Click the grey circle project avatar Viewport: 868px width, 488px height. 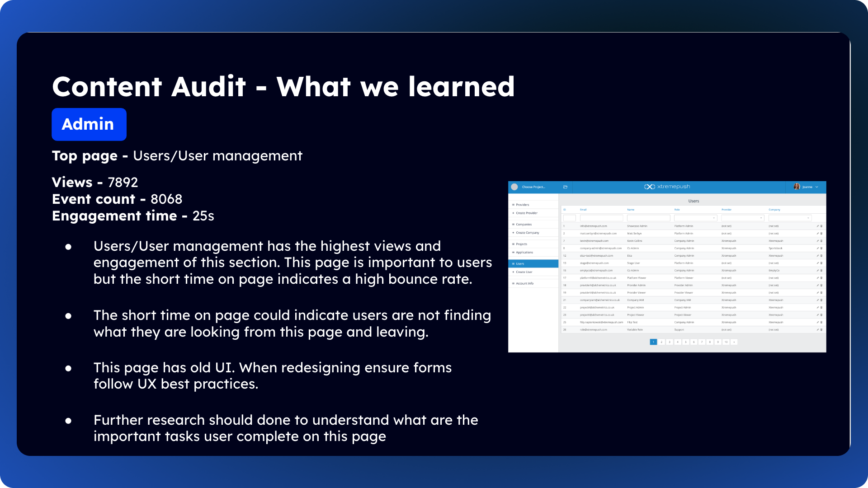pos(514,187)
